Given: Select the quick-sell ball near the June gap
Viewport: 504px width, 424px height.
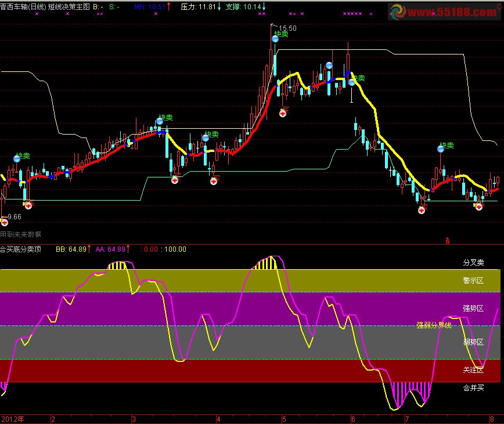Looking at the screenshot, I should point(352,82).
